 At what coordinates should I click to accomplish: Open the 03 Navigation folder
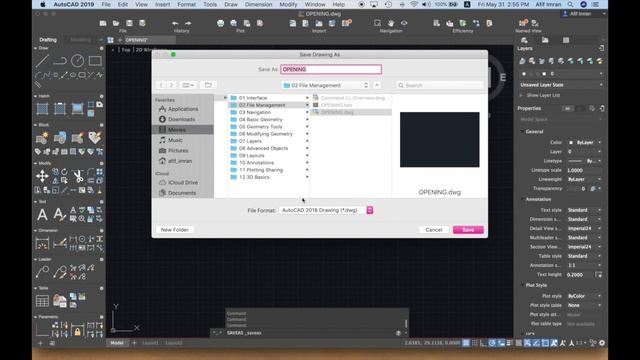point(269,112)
